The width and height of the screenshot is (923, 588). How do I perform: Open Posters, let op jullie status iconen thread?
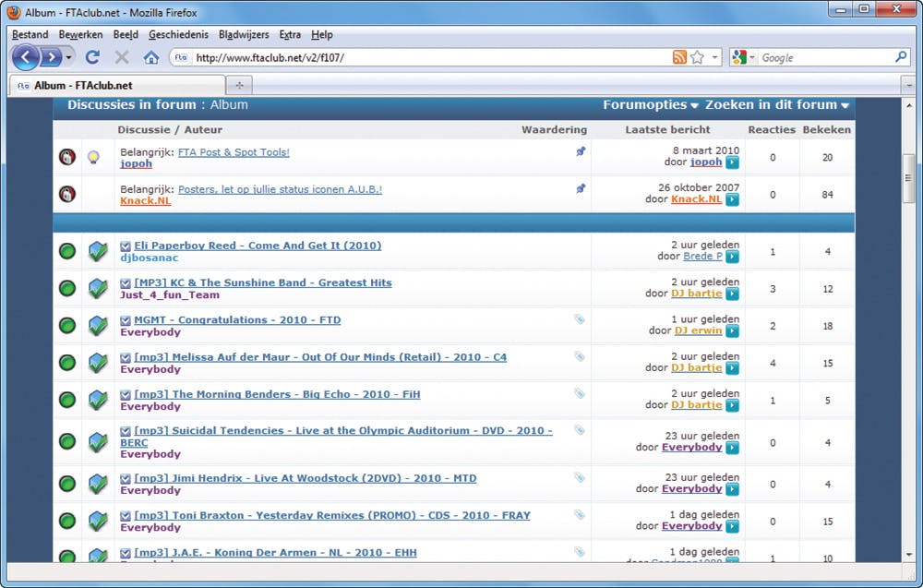click(281, 189)
